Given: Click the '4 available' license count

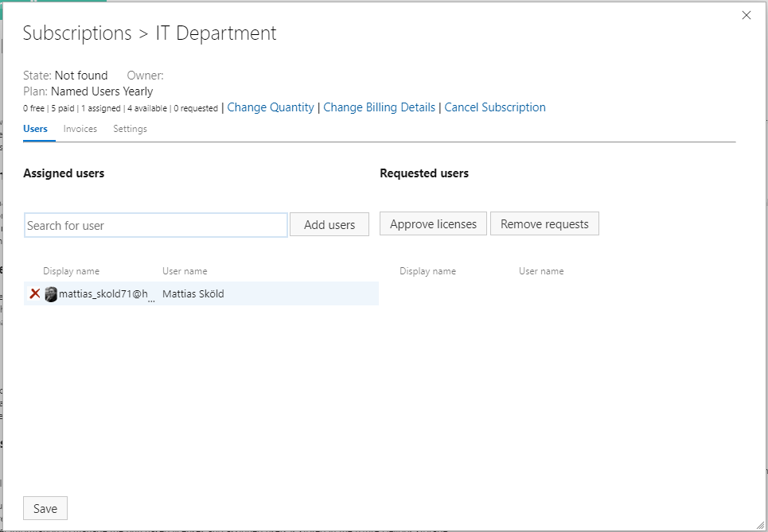Looking at the screenshot, I should pyautogui.click(x=147, y=108).
